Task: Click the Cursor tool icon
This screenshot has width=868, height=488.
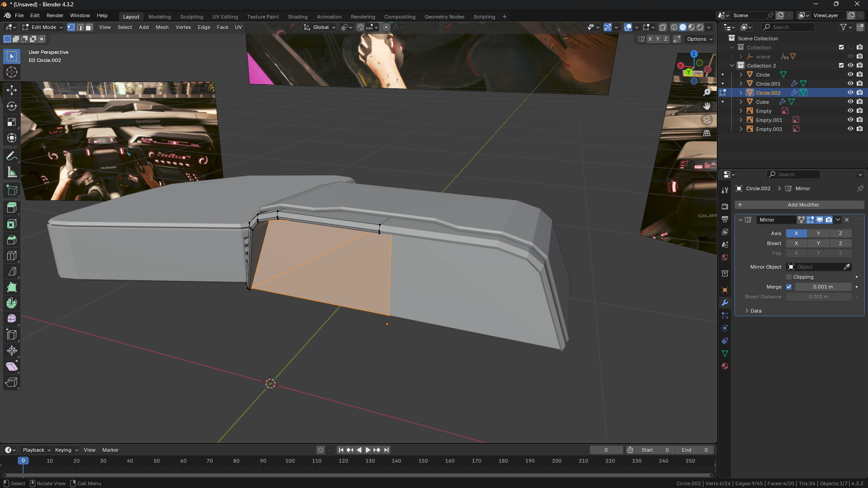Action: tap(12, 72)
